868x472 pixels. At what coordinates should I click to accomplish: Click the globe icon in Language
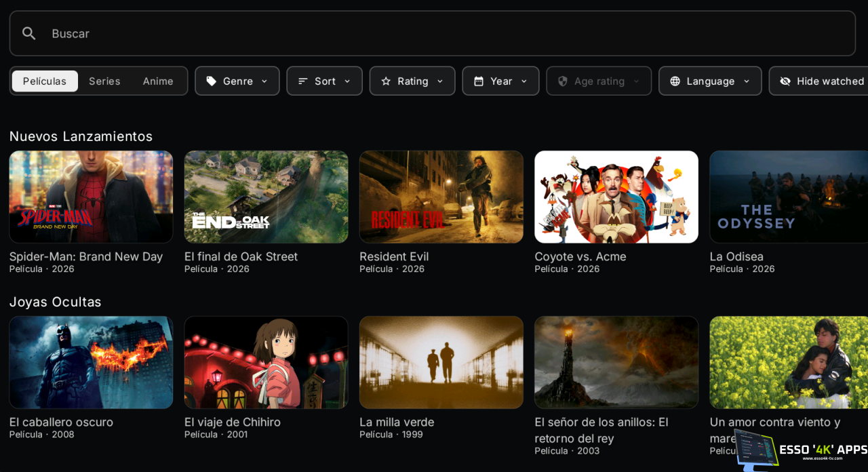point(675,81)
